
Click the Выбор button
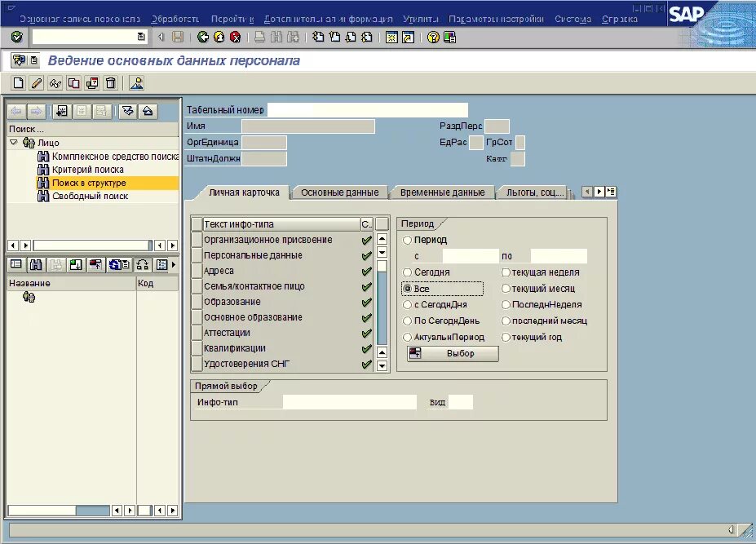(453, 353)
